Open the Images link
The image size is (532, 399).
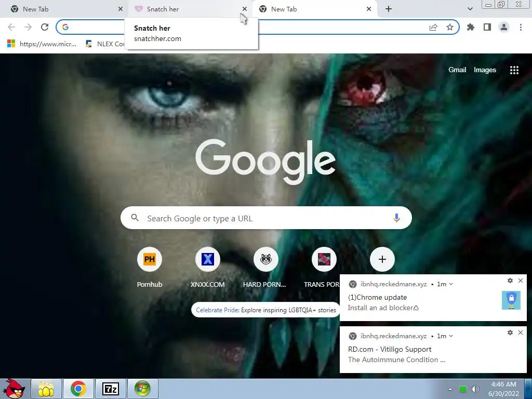[x=485, y=70]
